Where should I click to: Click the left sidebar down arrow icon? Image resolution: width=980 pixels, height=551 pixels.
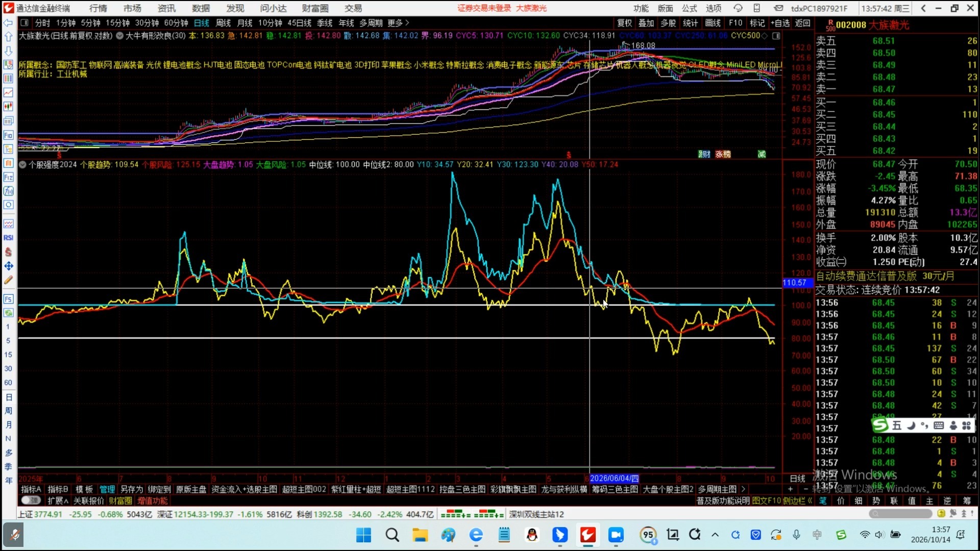point(8,51)
